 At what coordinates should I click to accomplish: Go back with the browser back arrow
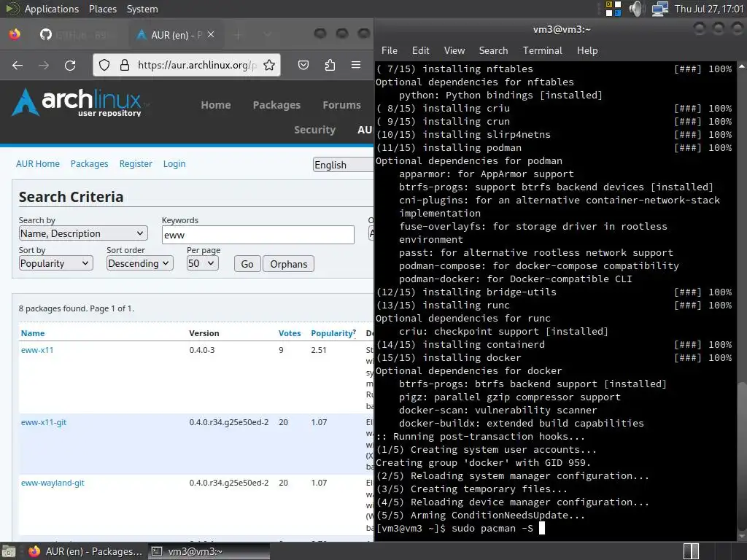click(x=18, y=65)
